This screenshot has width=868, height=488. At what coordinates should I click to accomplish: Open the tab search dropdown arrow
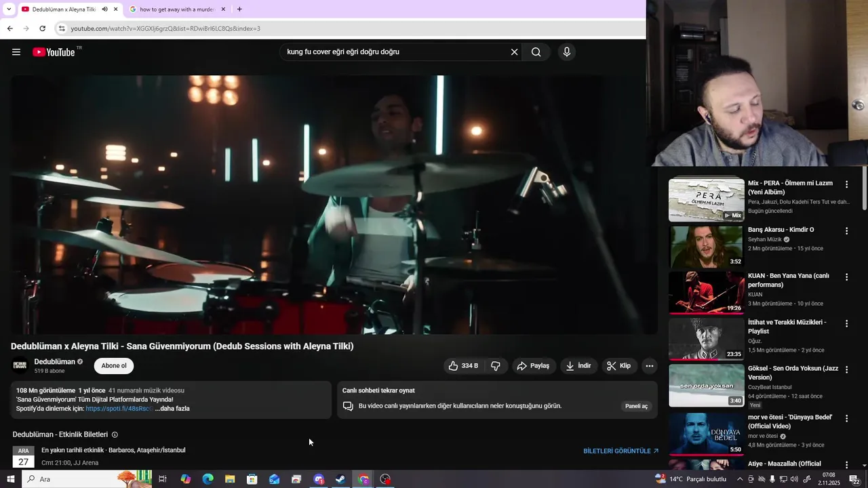point(8,9)
